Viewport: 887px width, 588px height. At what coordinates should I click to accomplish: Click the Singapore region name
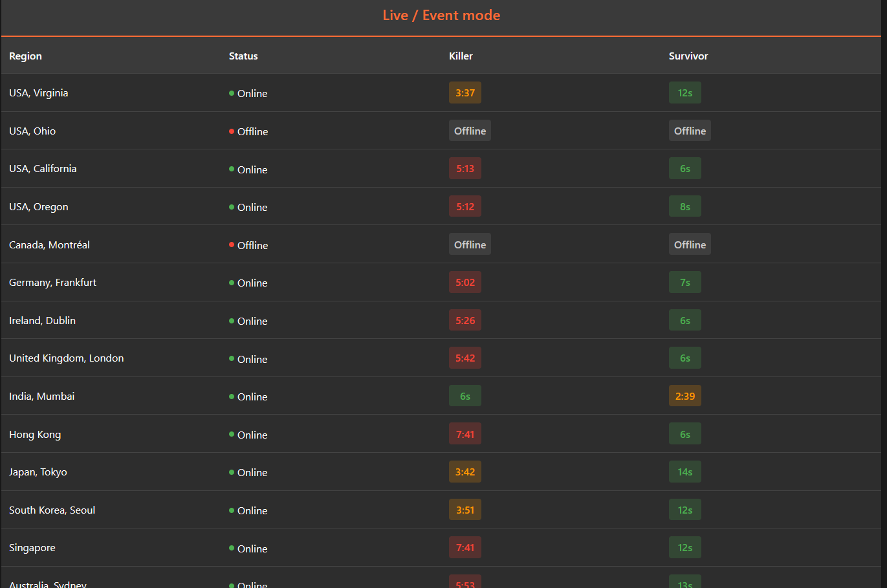point(32,548)
